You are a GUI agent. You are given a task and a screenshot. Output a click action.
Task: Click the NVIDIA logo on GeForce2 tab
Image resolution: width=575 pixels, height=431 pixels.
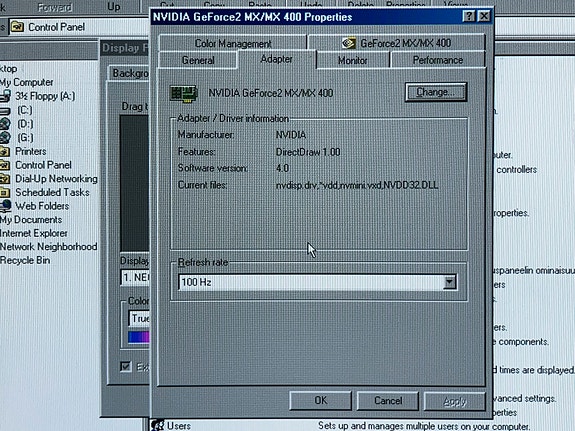coord(349,43)
